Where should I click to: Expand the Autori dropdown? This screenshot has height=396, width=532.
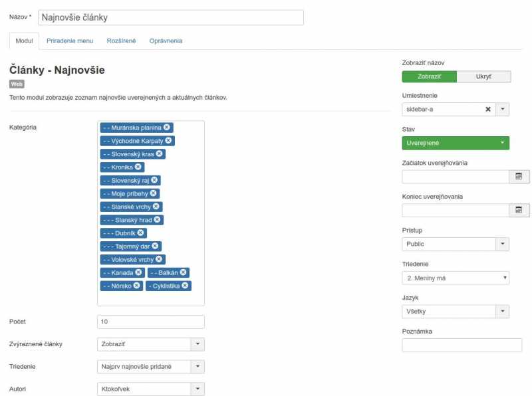(x=198, y=389)
